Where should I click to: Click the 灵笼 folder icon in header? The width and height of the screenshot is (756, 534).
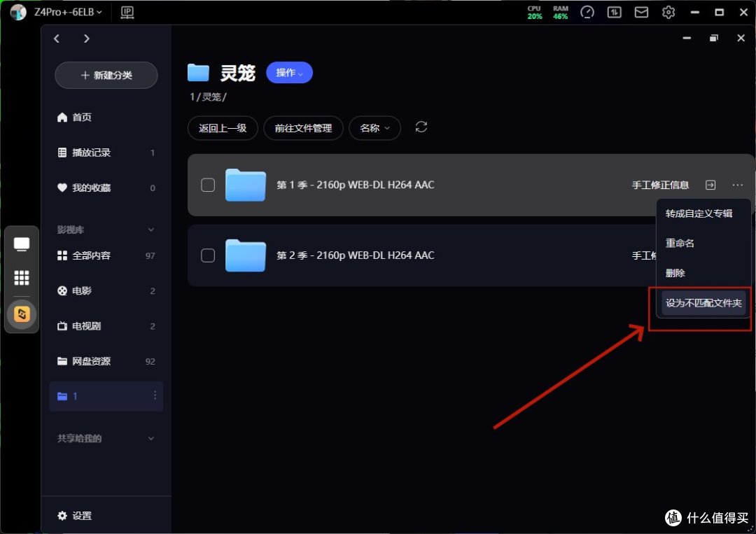[198, 72]
